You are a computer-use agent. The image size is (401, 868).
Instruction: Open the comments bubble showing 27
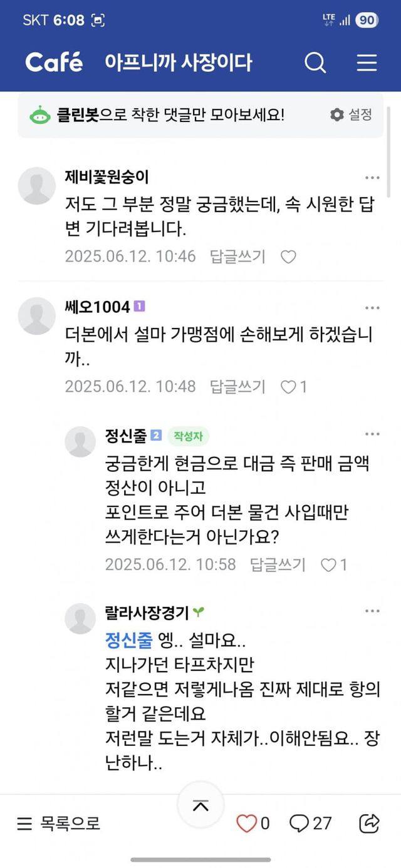(x=310, y=823)
